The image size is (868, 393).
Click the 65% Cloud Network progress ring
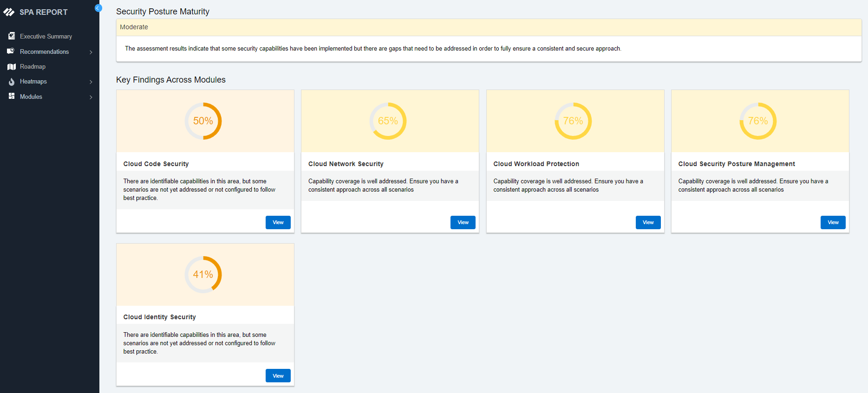[388, 121]
